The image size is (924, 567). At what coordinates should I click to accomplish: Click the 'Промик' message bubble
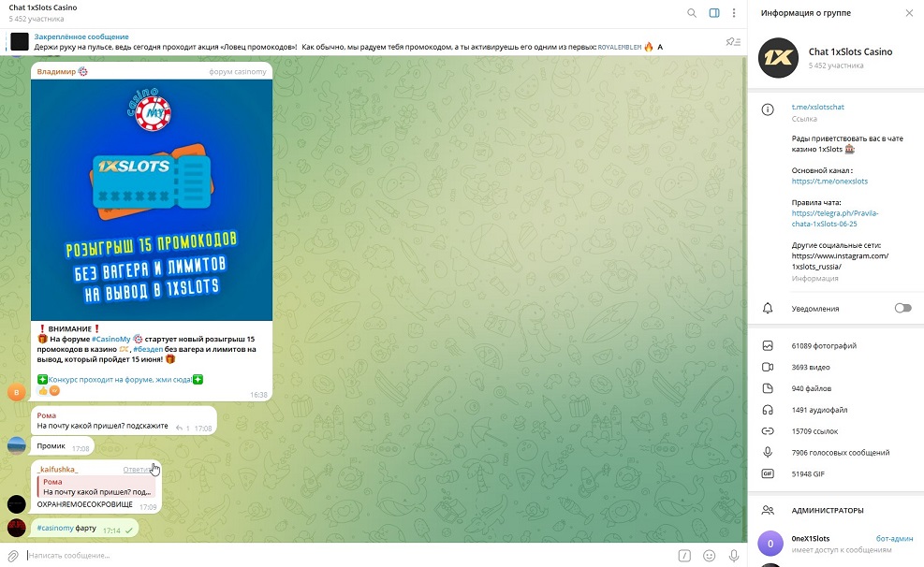(x=63, y=446)
